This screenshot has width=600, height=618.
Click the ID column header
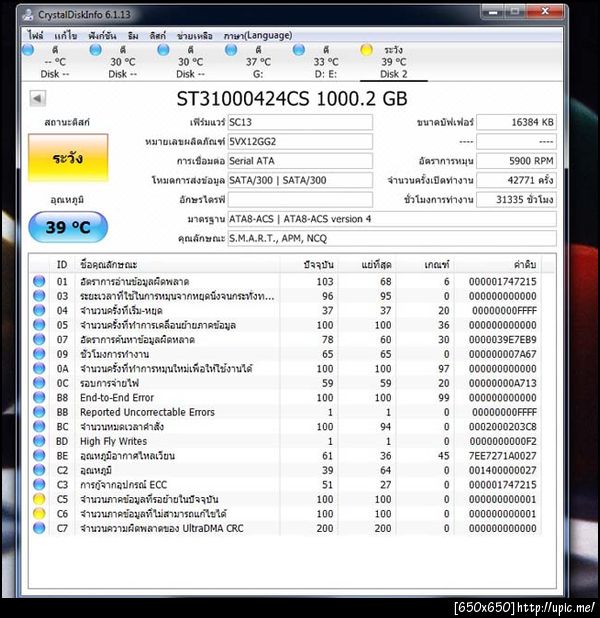[62, 264]
